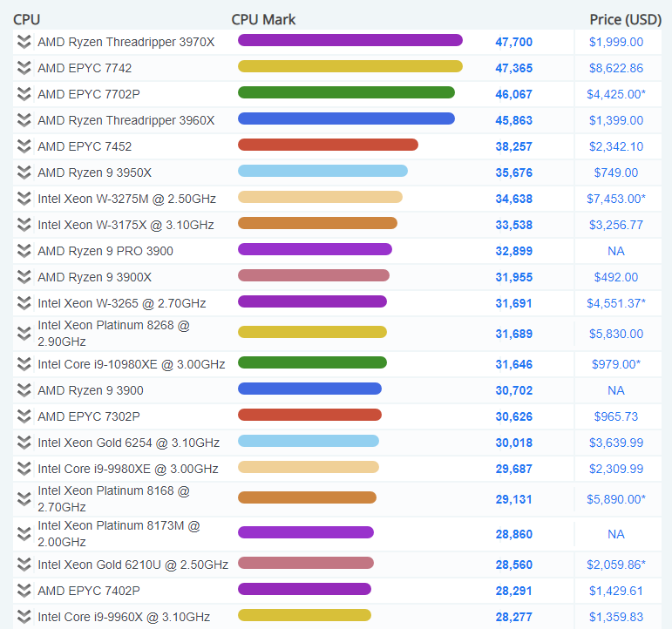Expand details chevron for AMD EPYC 7742
Image resolution: width=672 pixels, height=629 pixels.
pos(24,68)
